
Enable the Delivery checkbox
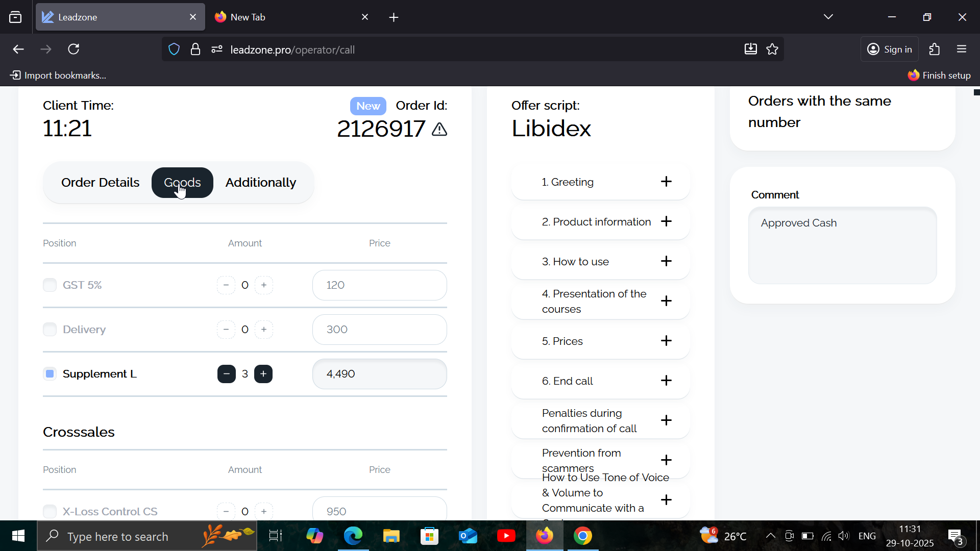coord(50,330)
